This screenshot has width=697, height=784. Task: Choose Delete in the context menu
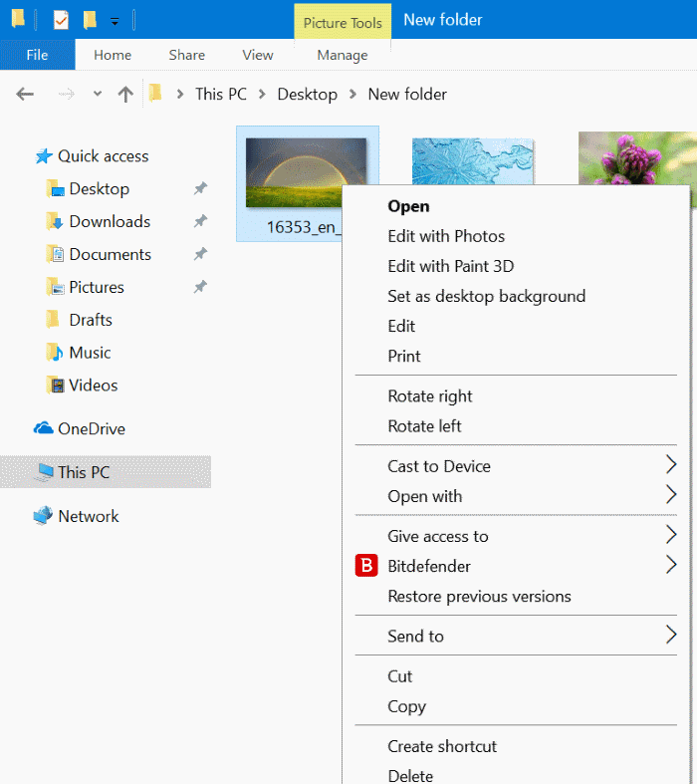pyautogui.click(x=410, y=776)
